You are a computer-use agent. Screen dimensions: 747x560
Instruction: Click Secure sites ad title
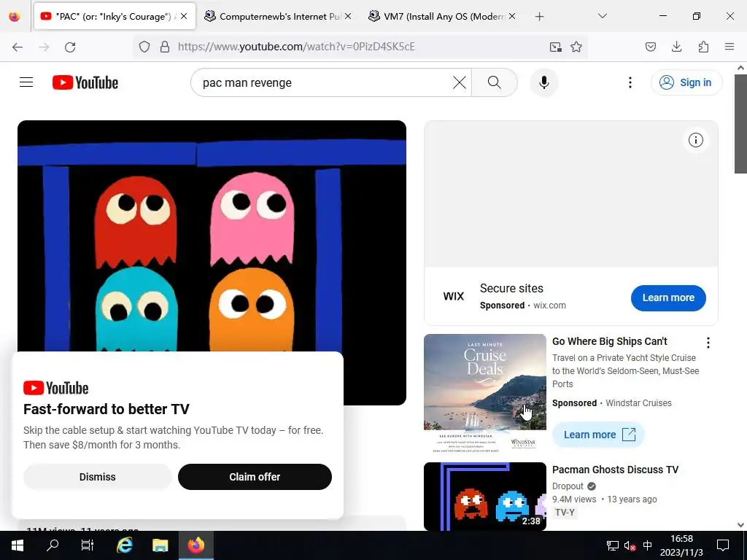pyautogui.click(x=511, y=288)
